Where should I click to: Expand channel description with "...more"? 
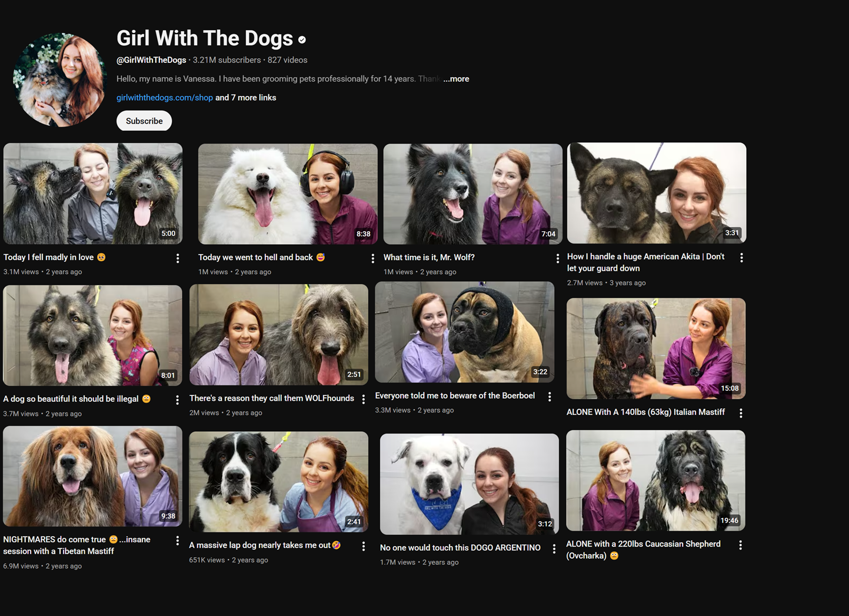(x=456, y=79)
